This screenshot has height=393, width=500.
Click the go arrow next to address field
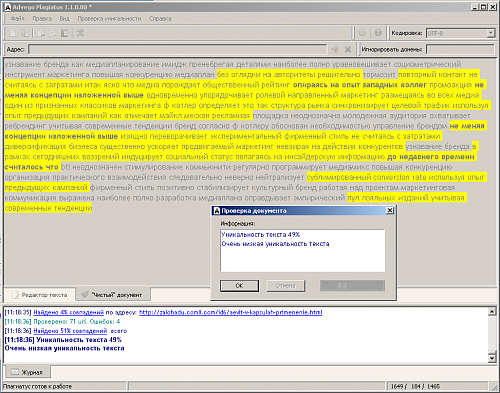point(335,50)
